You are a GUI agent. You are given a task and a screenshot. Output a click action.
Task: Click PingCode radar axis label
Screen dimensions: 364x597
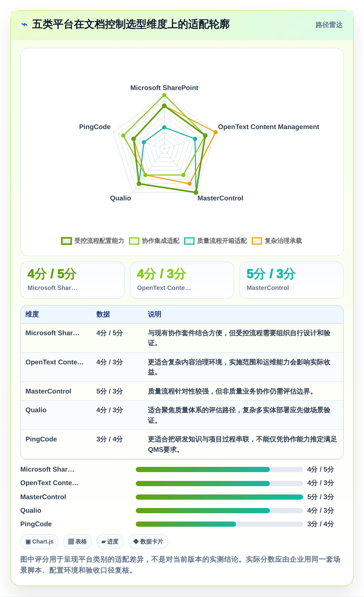pos(95,127)
